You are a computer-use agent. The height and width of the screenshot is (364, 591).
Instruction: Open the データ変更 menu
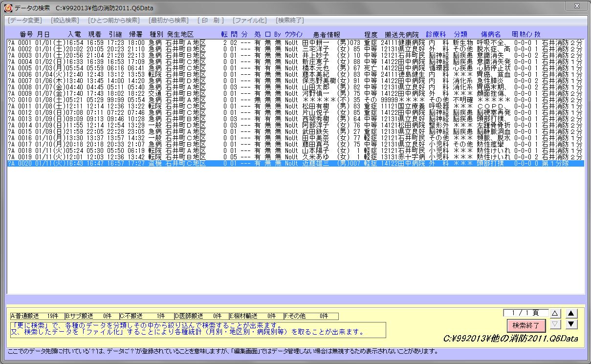[x=25, y=21]
